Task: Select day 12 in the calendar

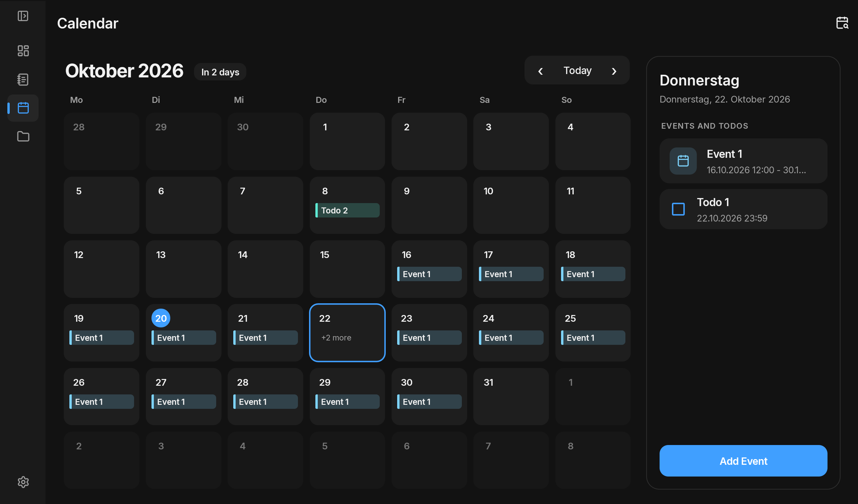Action: coord(102,269)
